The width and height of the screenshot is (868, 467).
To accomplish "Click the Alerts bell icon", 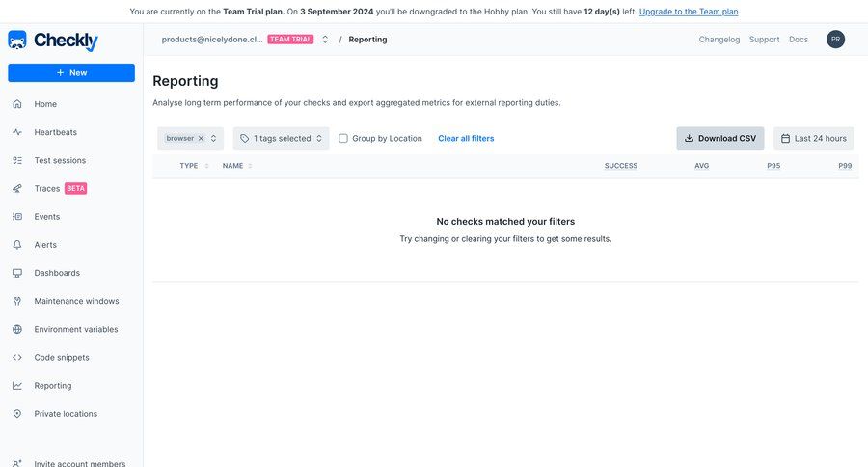I will click(17, 245).
